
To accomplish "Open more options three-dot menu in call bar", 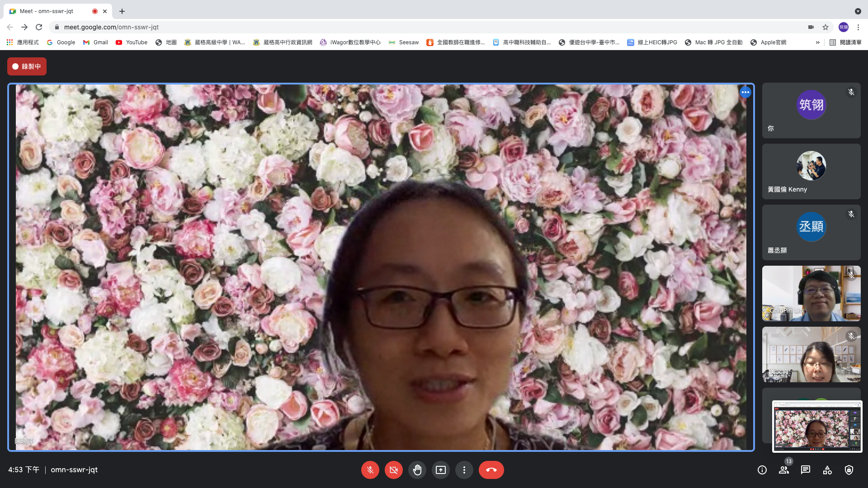I will (464, 470).
